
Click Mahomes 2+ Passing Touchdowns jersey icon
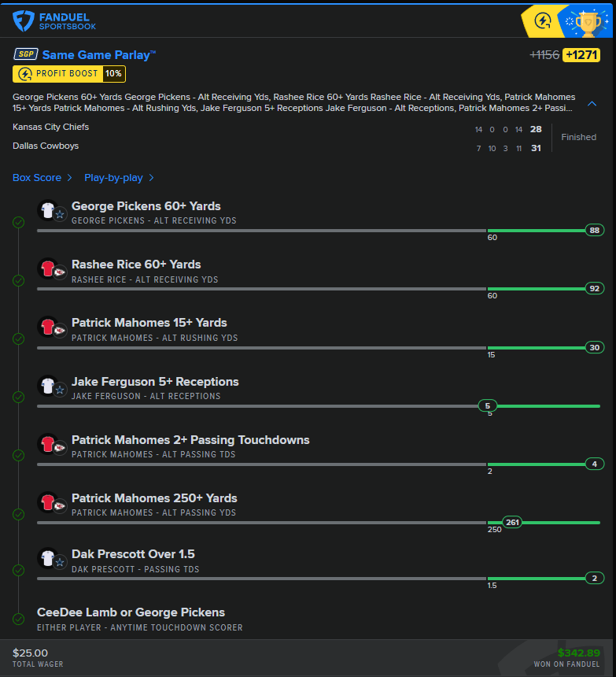pyautogui.click(x=48, y=444)
